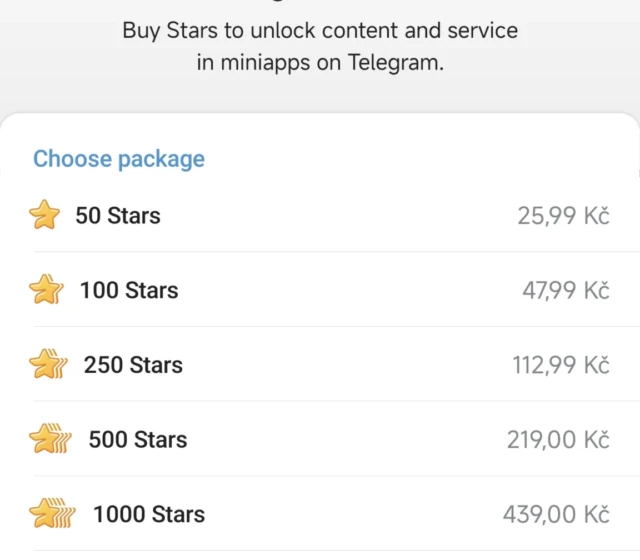The width and height of the screenshot is (640, 560).
Task: Tap the 25,99 Kč price
Action: tap(563, 215)
